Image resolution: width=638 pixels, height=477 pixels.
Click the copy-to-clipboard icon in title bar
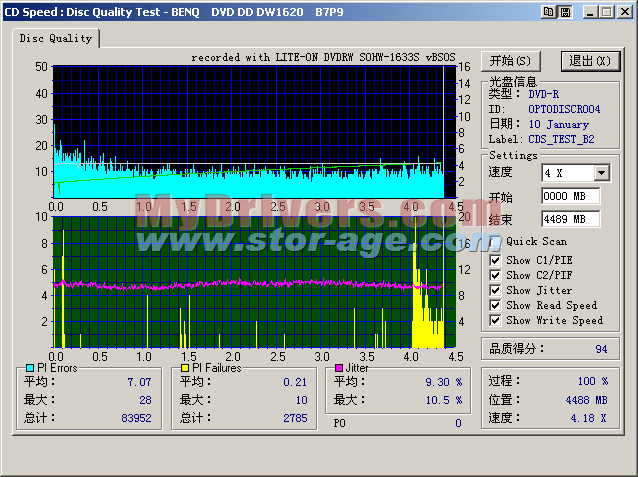click(x=548, y=11)
